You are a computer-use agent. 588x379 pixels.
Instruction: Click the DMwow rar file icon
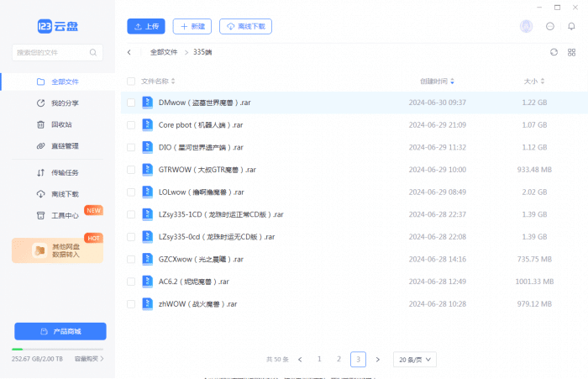(x=147, y=103)
